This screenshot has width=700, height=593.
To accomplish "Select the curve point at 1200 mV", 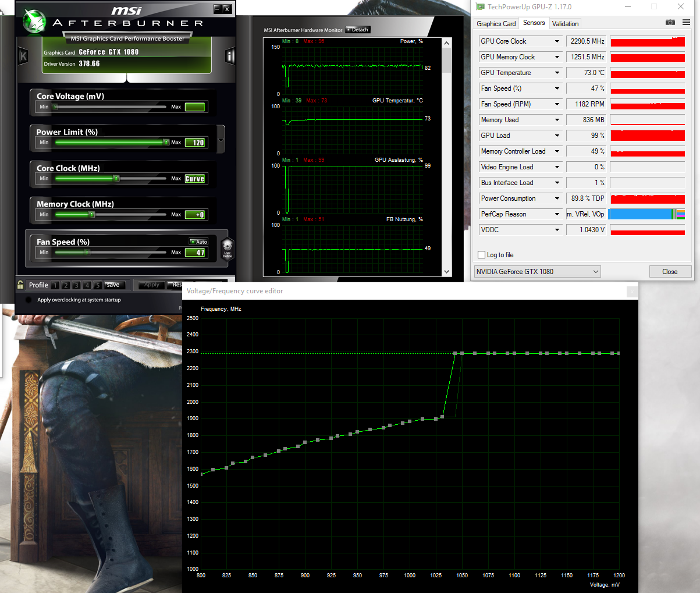I will (x=618, y=353).
